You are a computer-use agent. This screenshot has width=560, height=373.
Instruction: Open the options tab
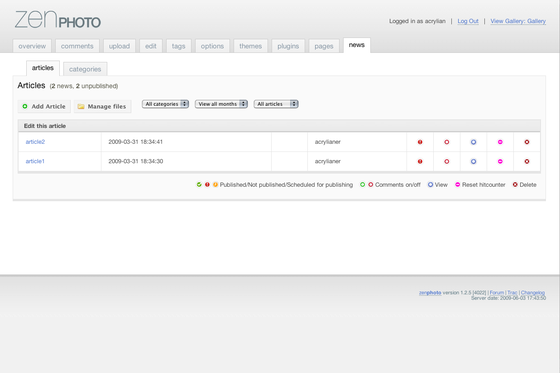[212, 46]
